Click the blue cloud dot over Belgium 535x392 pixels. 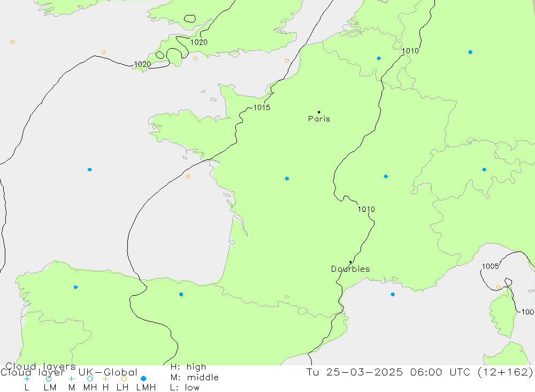pos(379,58)
